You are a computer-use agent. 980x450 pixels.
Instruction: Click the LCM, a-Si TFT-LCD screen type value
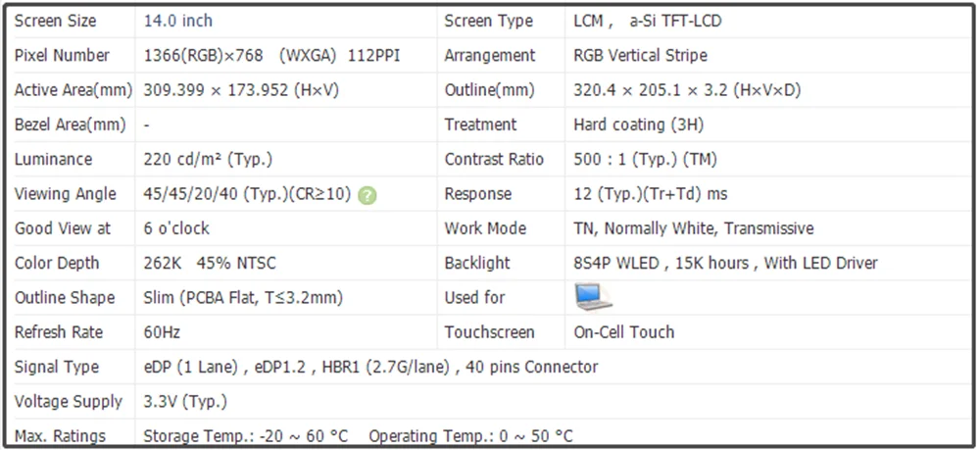[x=647, y=21]
